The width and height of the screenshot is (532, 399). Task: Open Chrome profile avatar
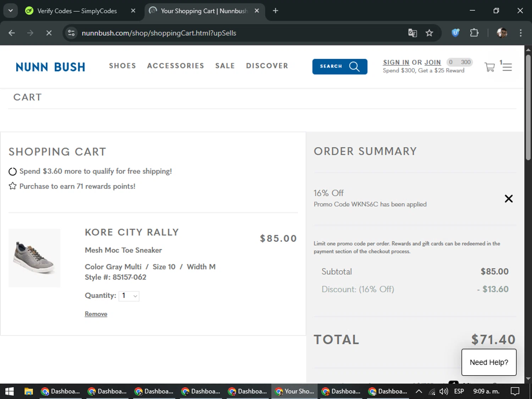[502, 33]
